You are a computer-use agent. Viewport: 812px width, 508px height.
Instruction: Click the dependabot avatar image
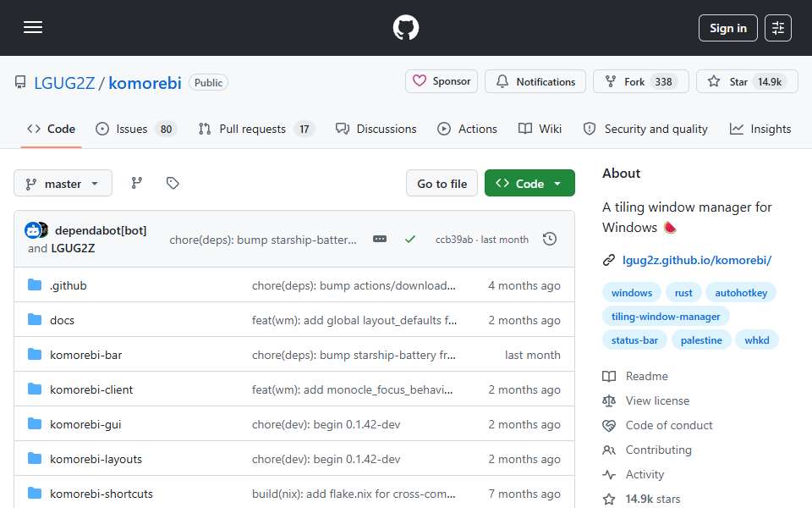point(33,230)
